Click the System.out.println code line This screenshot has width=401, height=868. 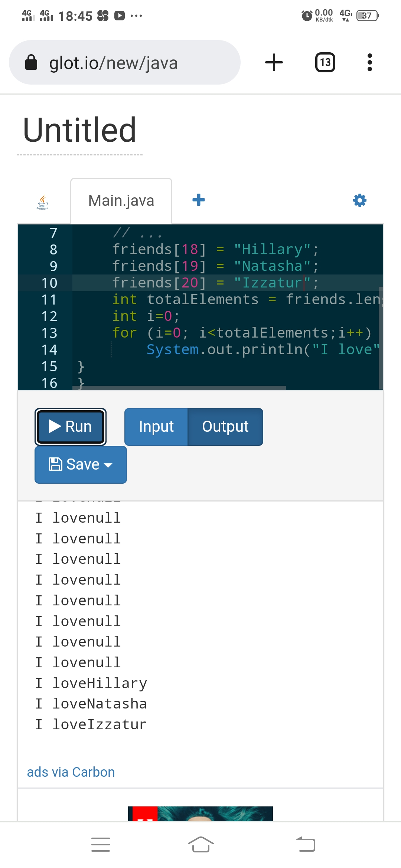(x=263, y=349)
